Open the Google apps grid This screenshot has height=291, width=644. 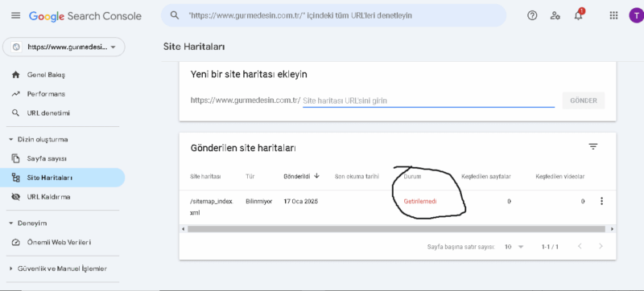click(613, 15)
